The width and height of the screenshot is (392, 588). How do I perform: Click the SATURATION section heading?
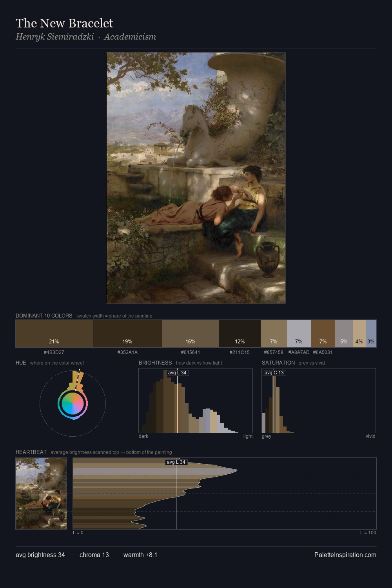pos(278,363)
